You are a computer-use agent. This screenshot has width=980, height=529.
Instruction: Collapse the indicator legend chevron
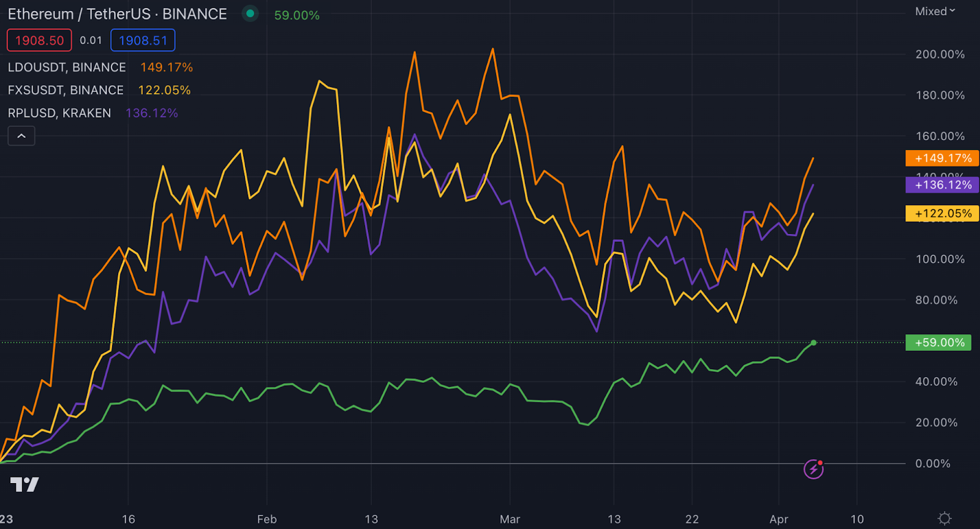(21, 136)
